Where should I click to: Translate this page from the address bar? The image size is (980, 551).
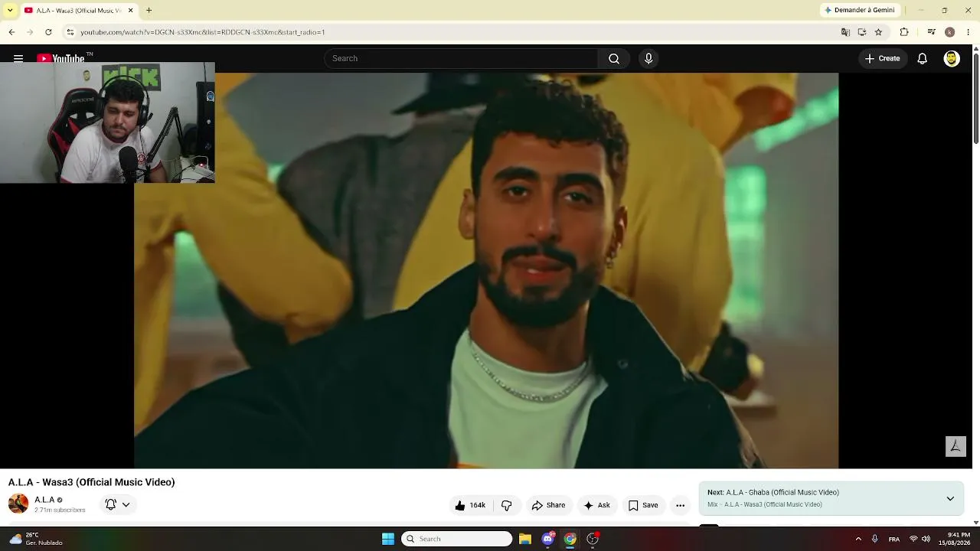point(845,32)
